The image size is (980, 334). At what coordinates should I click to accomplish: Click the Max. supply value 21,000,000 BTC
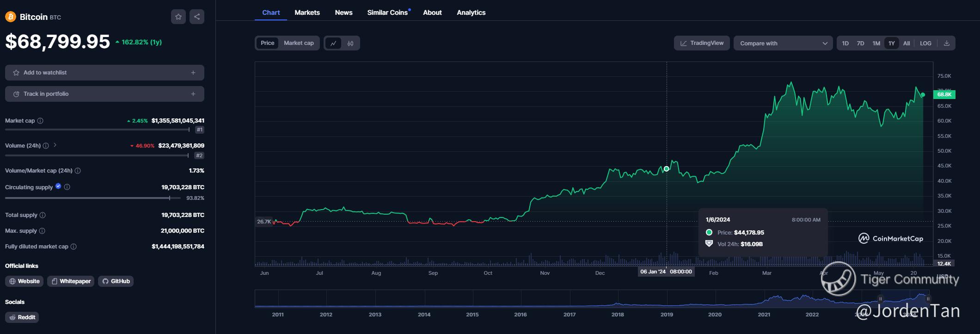(183, 231)
